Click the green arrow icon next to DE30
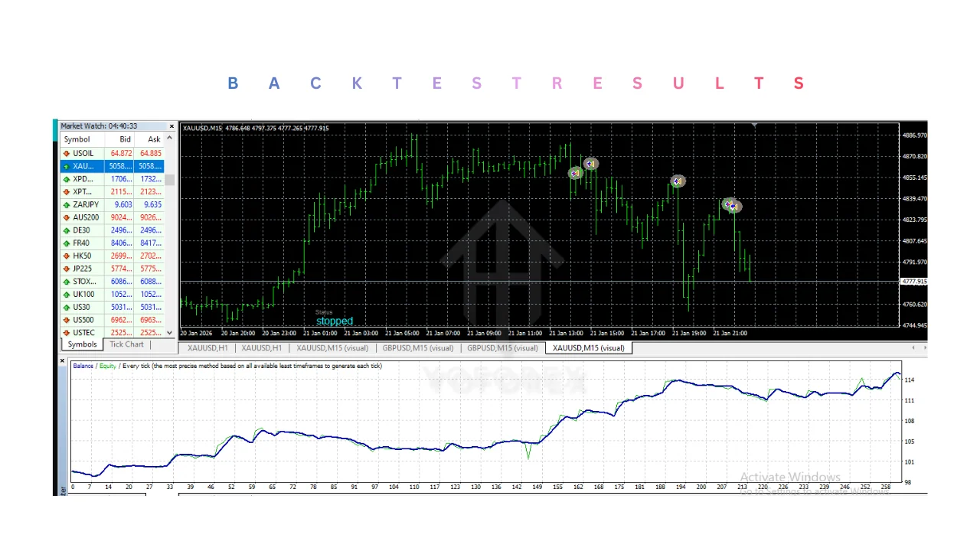Viewport: 980px width, 551px height. 67,230
